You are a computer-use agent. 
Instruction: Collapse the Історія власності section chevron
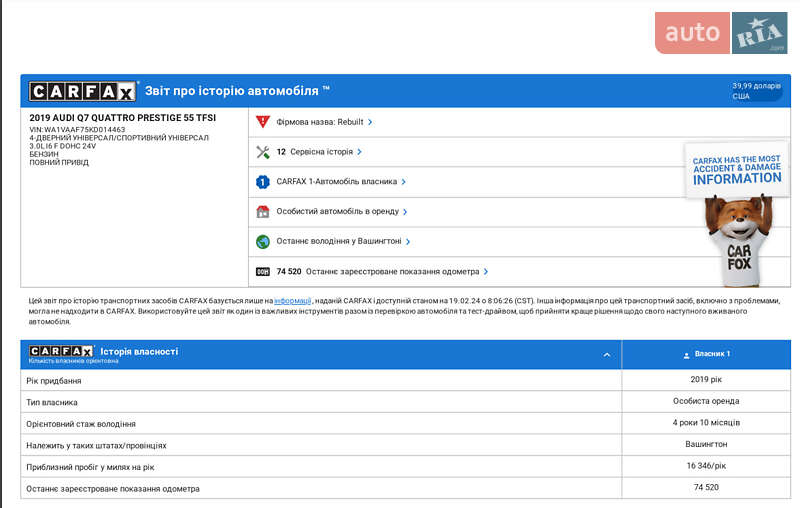(x=607, y=355)
